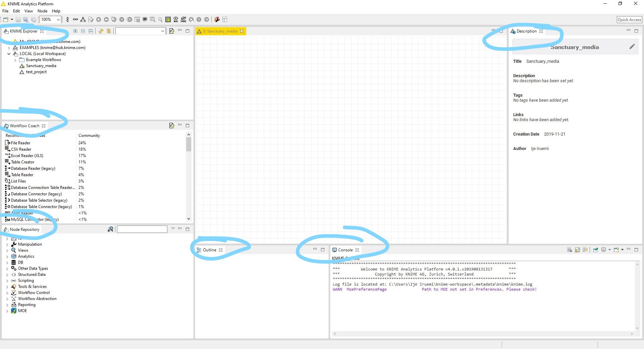Align selected nodes vertically
Image resolution: width=644 pixels, height=349 pixels.
click(68, 19)
